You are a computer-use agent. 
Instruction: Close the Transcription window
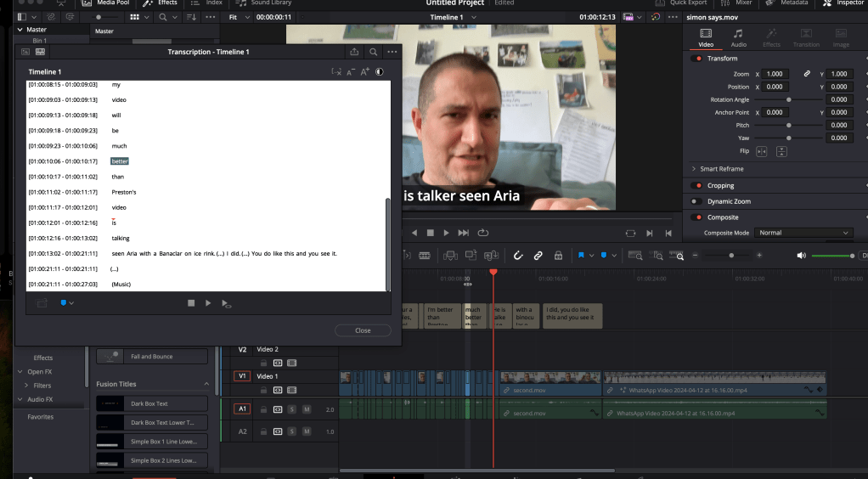click(x=363, y=330)
